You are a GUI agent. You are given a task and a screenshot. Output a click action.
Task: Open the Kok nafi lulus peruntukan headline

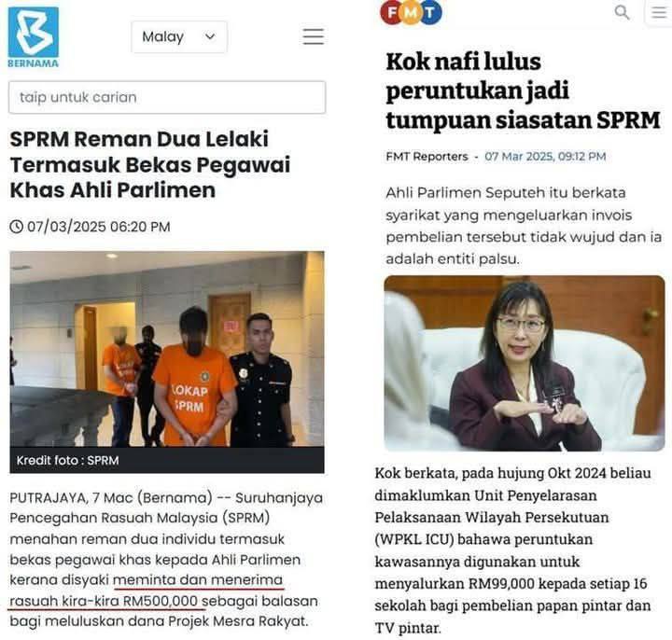tap(523, 90)
